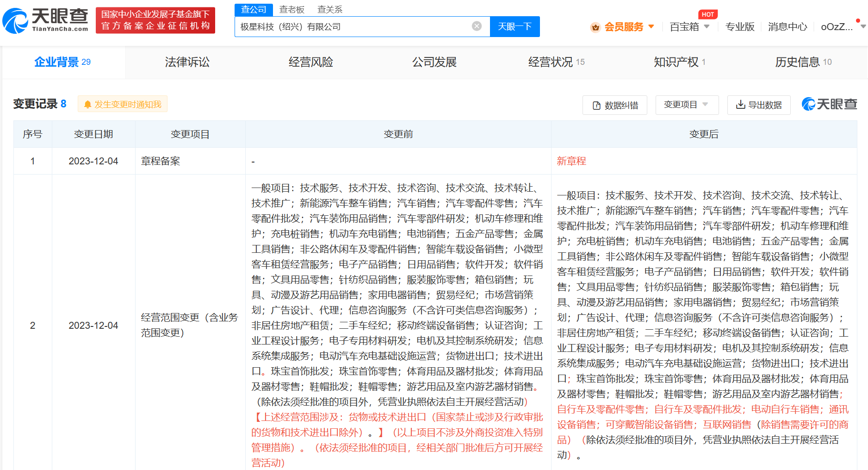Click the company name search field
This screenshot has width=868, height=470.
352,26
